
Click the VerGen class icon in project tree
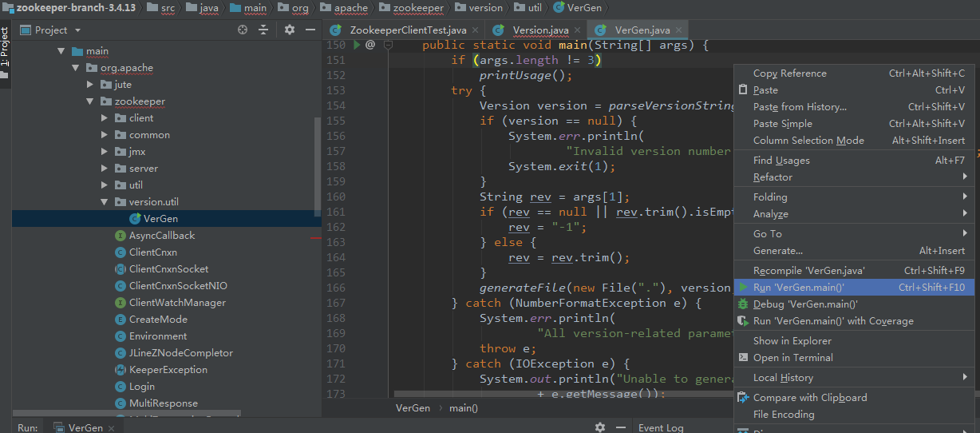coord(136,219)
